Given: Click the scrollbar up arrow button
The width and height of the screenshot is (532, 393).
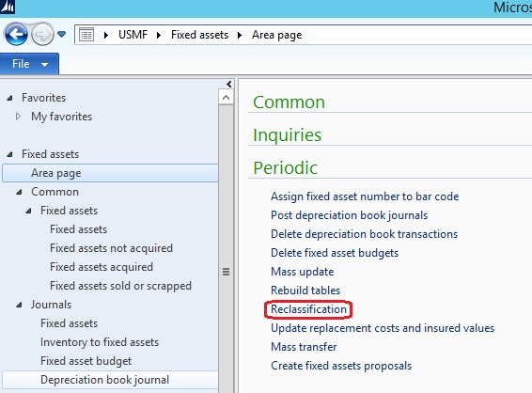Looking at the screenshot, I should (x=226, y=98).
